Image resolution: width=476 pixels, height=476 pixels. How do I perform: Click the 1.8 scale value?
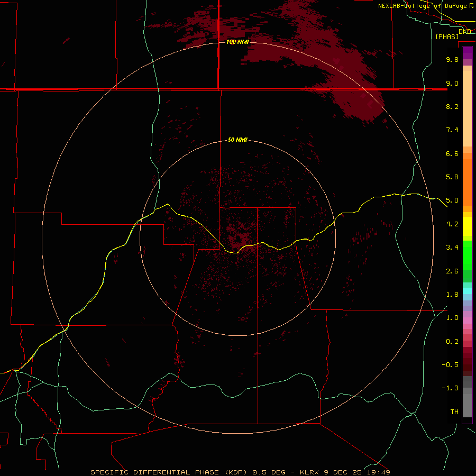[452, 295]
